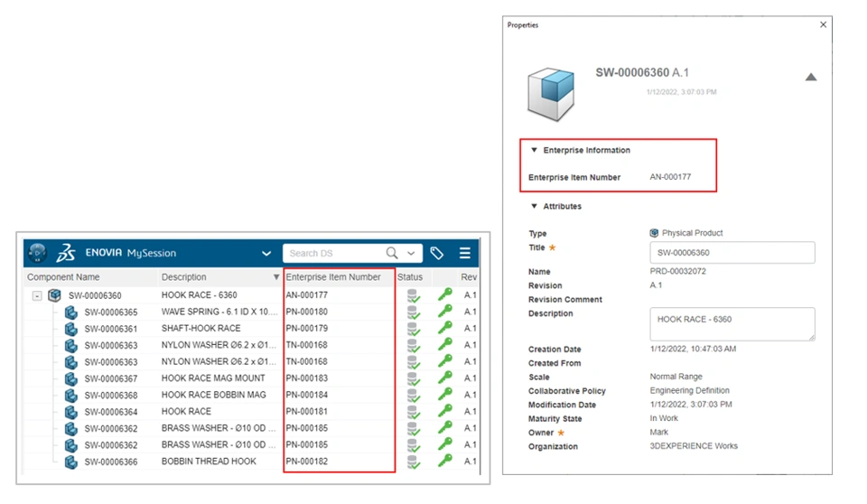The height and width of the screenshot is (504, 867).
Task: Click the status icon for HOOK RACE MAG MOUNT
Action: pos(414,378)
